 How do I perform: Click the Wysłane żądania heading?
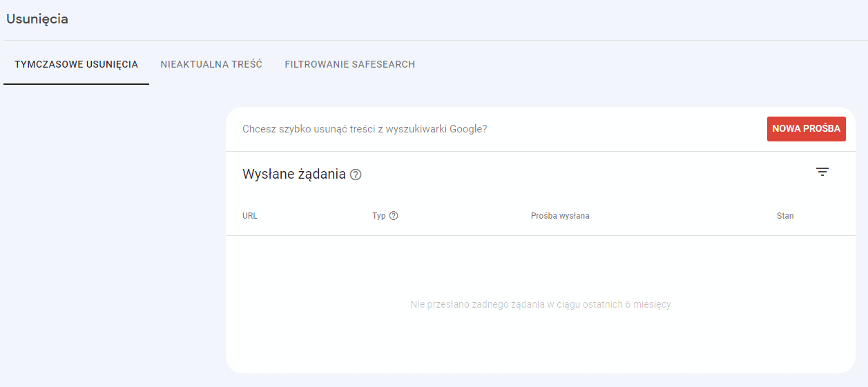294,175
